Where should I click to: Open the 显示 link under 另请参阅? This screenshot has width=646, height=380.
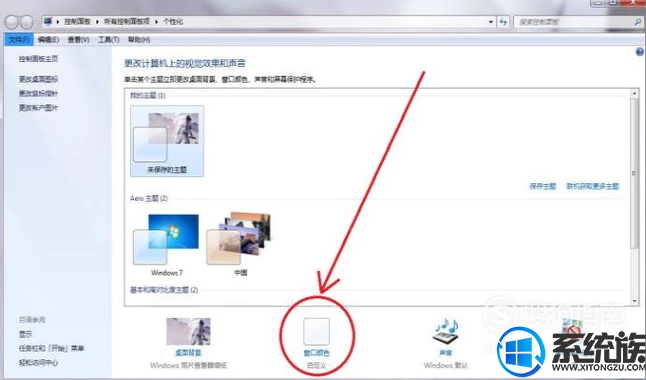[x=25, y=334]
